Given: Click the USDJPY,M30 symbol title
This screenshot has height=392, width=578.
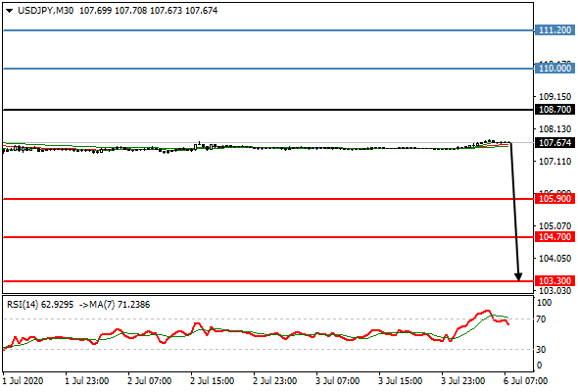Looking at the screenshot, I should (x=45, y=11).
